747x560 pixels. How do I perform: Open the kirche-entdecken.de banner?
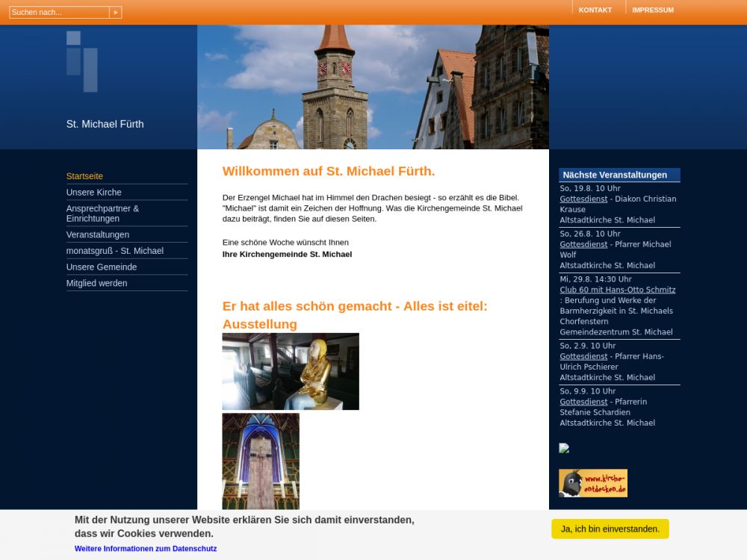[593, 483]
